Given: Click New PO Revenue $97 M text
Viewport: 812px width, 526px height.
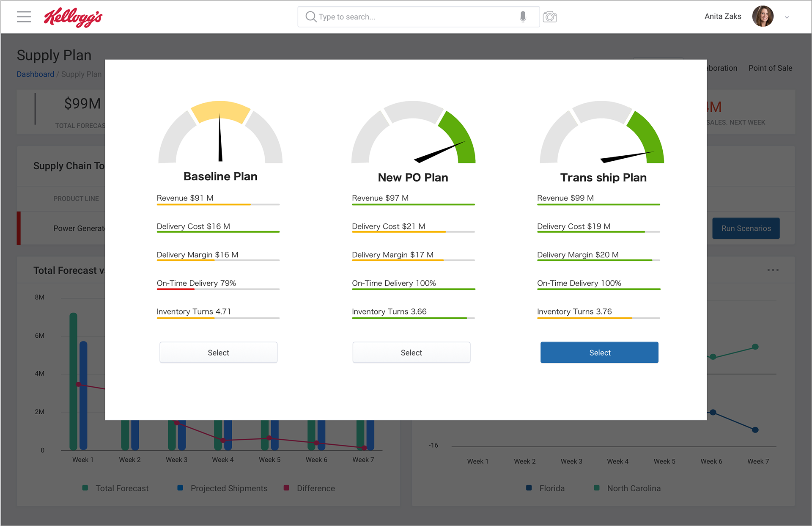Looking at the screenshot, I should (380, 198).
